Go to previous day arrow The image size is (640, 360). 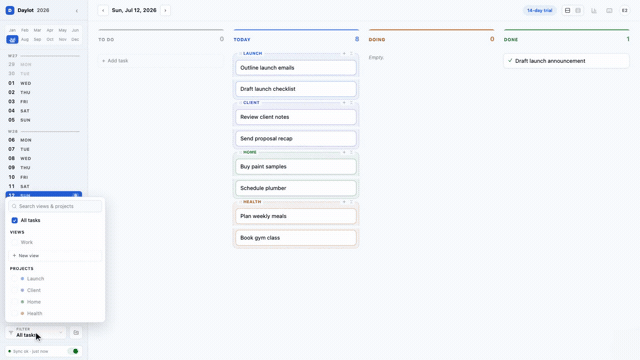[x=103, y=10]
